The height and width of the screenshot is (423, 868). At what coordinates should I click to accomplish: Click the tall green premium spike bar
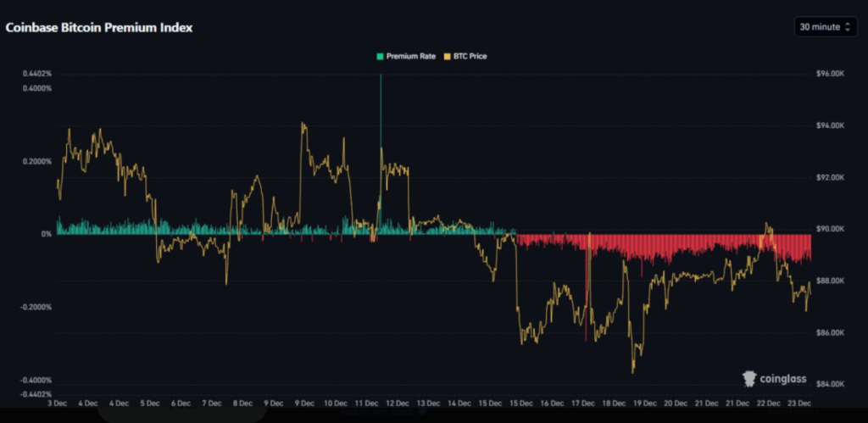[381, 127]
